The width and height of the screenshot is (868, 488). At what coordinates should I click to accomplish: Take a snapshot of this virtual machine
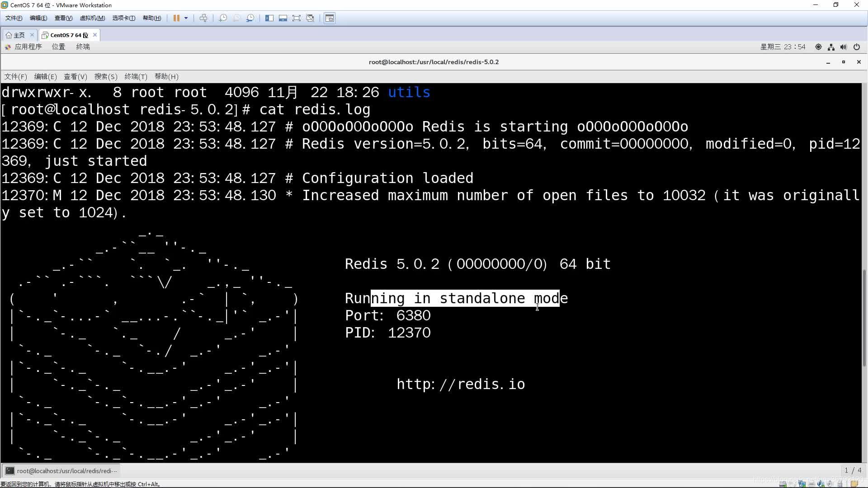pos(223,18)
